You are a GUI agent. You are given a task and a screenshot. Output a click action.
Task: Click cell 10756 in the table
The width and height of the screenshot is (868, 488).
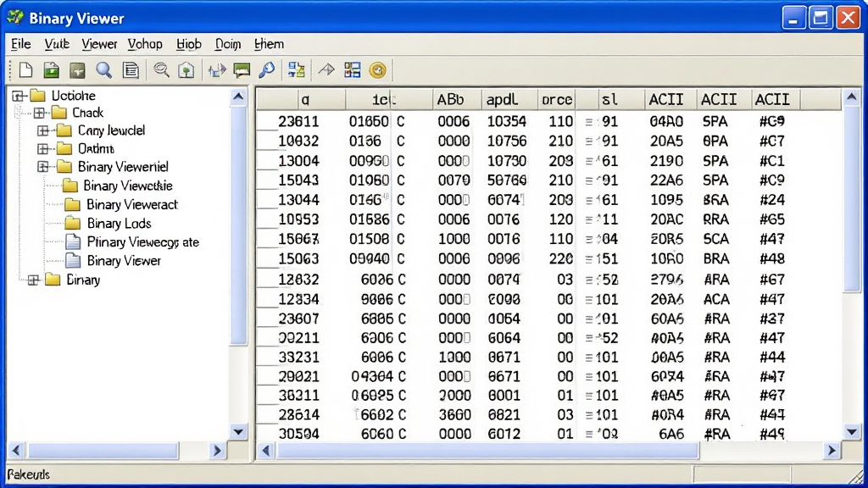(x=507, y=141)
